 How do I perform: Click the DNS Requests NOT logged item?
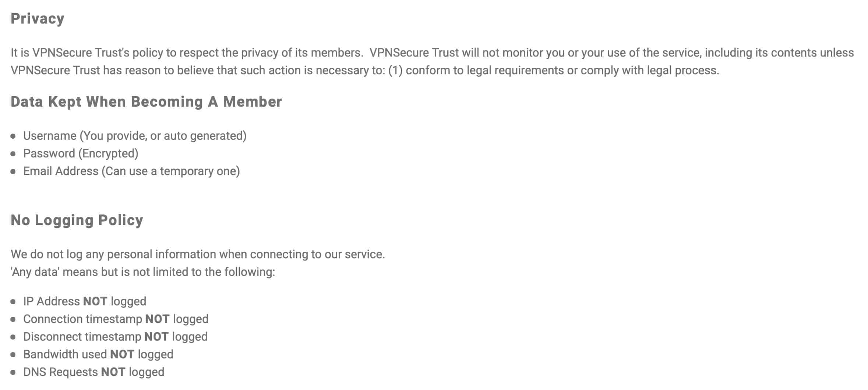coord(93,372)
